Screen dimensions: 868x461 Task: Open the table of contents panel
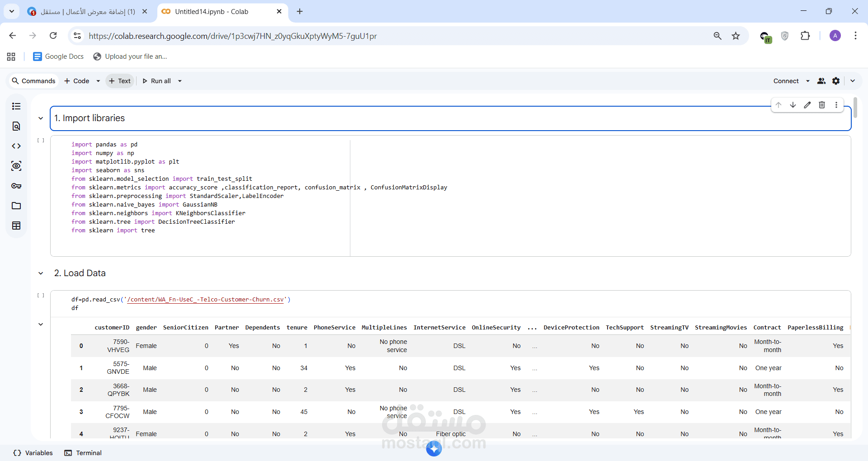(16, 106)
